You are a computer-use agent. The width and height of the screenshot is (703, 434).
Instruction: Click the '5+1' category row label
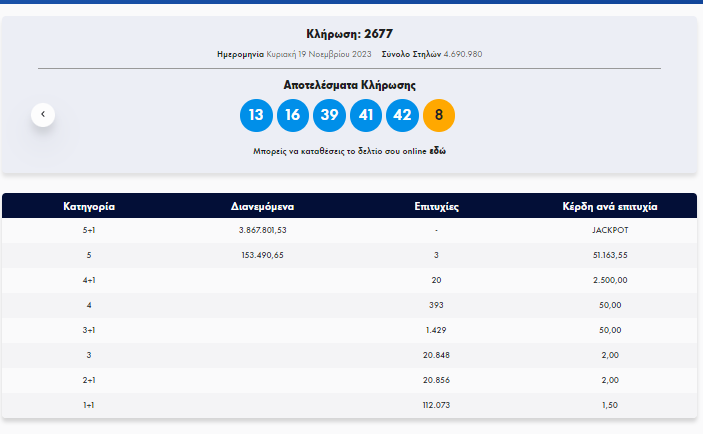[x=89, y=230]
